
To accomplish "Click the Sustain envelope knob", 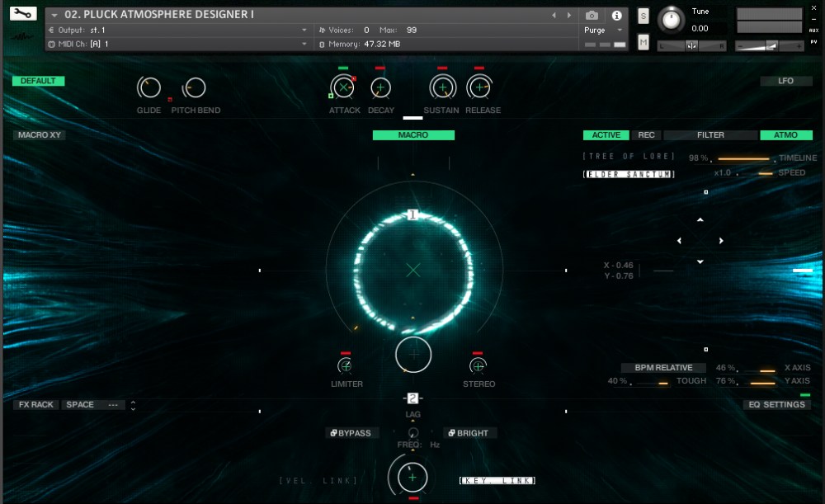I will 441,86.
